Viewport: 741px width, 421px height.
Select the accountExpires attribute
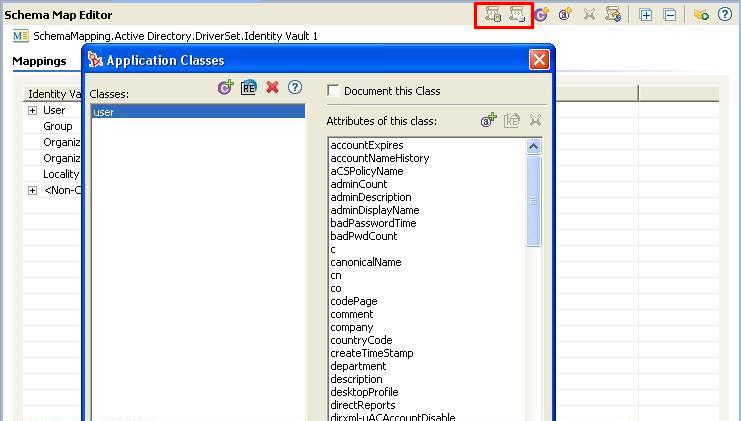(x=367, y=145)
